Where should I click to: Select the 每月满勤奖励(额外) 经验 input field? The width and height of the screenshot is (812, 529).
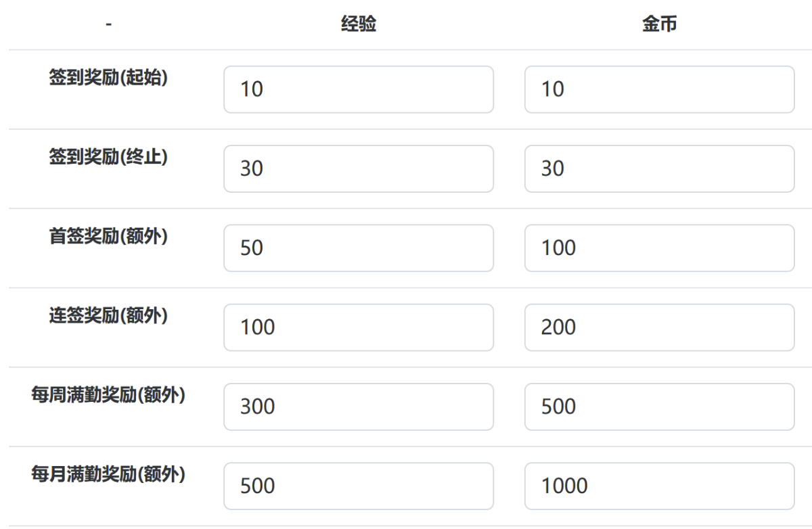[359, 486]
